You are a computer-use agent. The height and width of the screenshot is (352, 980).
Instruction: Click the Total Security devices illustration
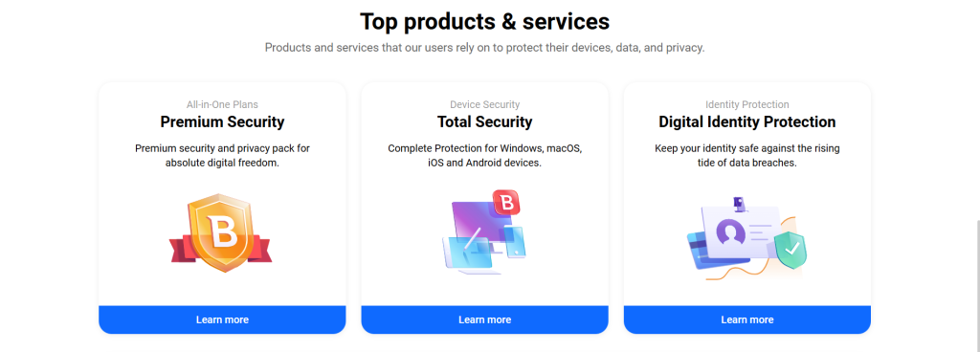484,232
